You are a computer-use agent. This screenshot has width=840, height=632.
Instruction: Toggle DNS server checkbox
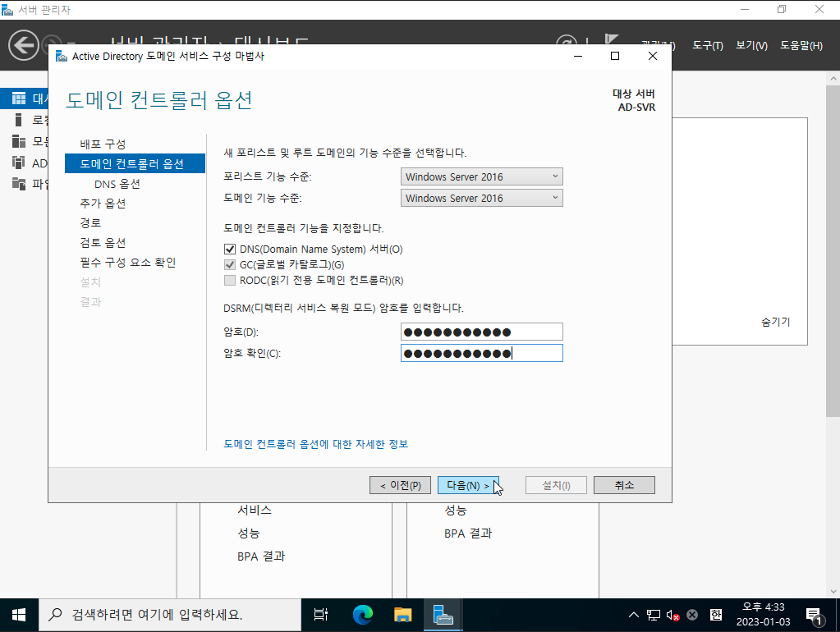click(x=230, y=249)
